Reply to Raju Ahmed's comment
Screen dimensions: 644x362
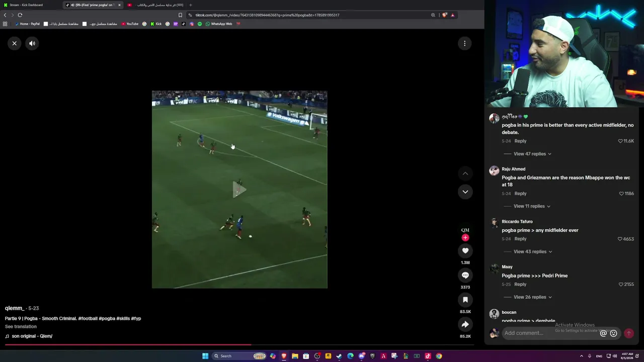coord(520,194)
